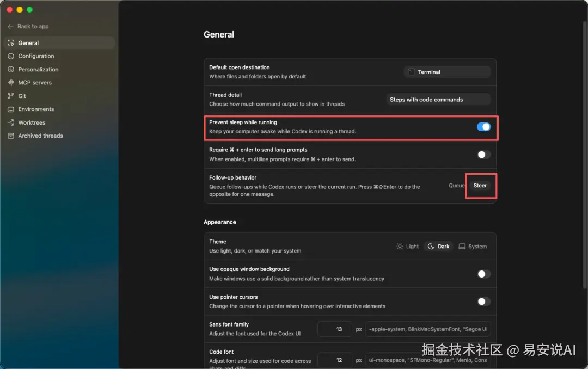Open the Configuration settings section
Image resolution: width=588 pixels, height=369 pixels.
(59, 56)
